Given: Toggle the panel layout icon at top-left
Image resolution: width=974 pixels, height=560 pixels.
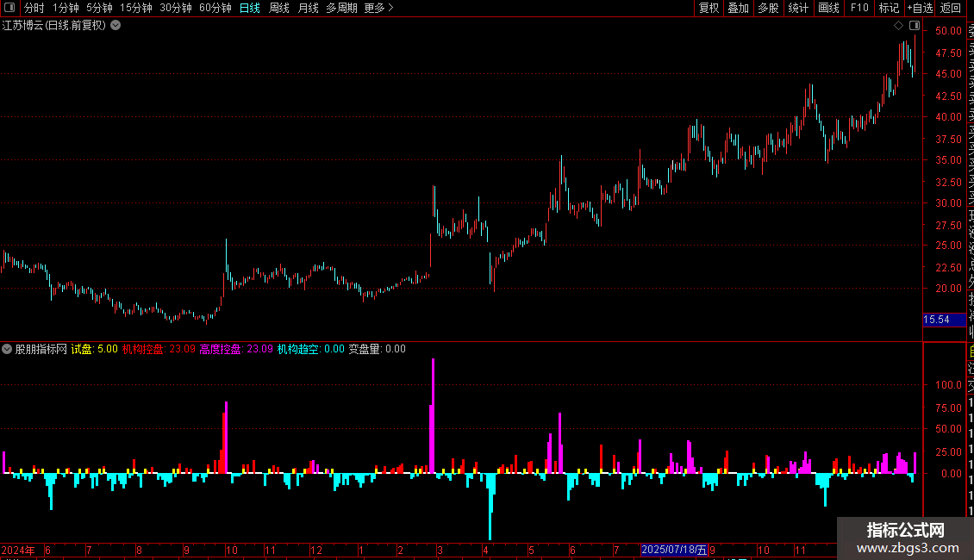Looking at the screenshot, I should (9, 8).
